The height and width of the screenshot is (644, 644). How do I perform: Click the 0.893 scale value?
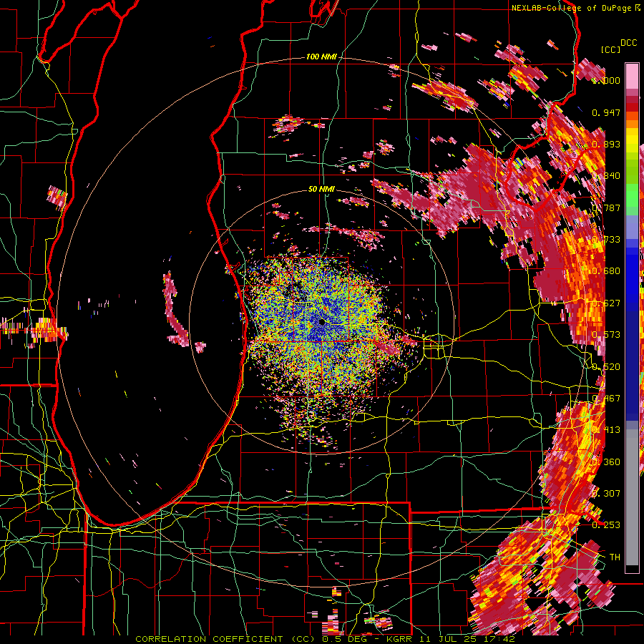click(606, 144)
